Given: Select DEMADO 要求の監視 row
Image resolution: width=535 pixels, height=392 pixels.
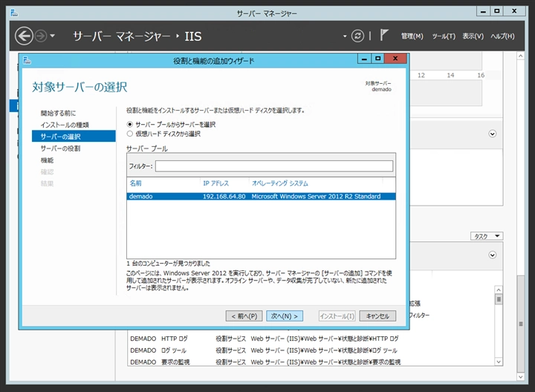Looking at the screenshot, I should [311, 362].
